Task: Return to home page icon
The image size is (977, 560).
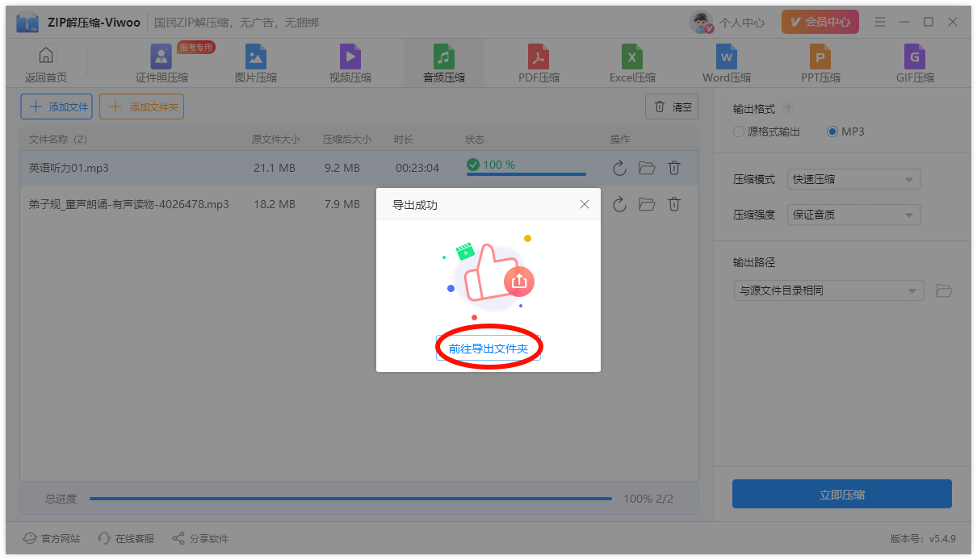Action: click(x=46, y=56)
